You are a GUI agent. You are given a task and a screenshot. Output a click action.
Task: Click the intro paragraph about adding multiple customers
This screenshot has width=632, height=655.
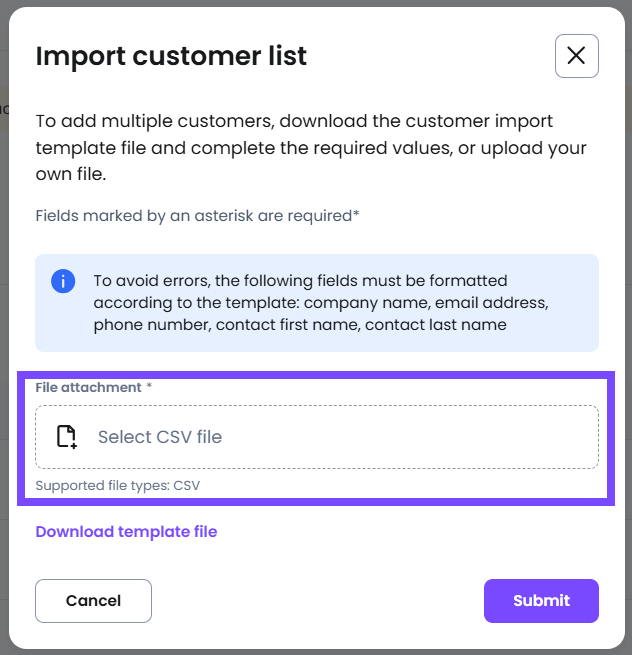pyautogui.click(x=311, y=147)
